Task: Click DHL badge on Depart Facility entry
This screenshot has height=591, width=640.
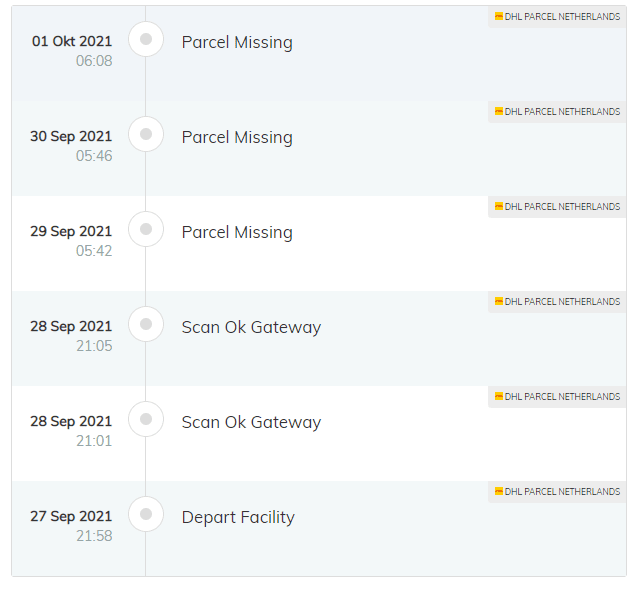Action: click(557, 491)
